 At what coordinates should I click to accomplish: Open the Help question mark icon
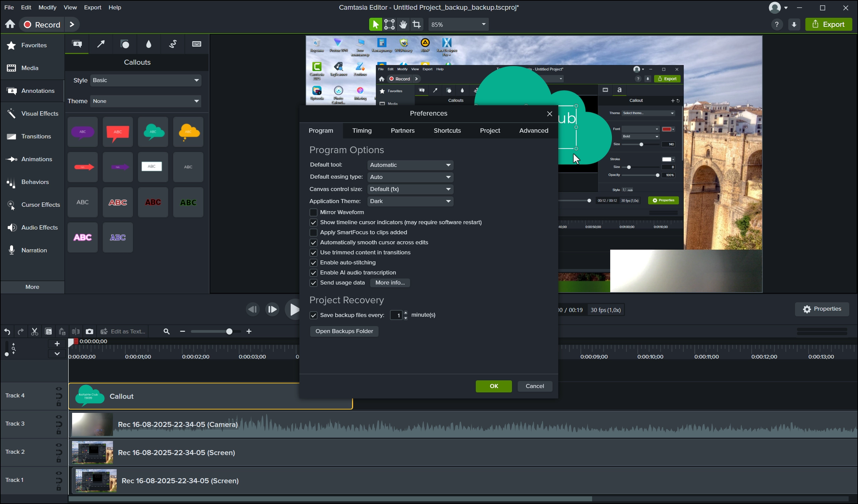777,24
